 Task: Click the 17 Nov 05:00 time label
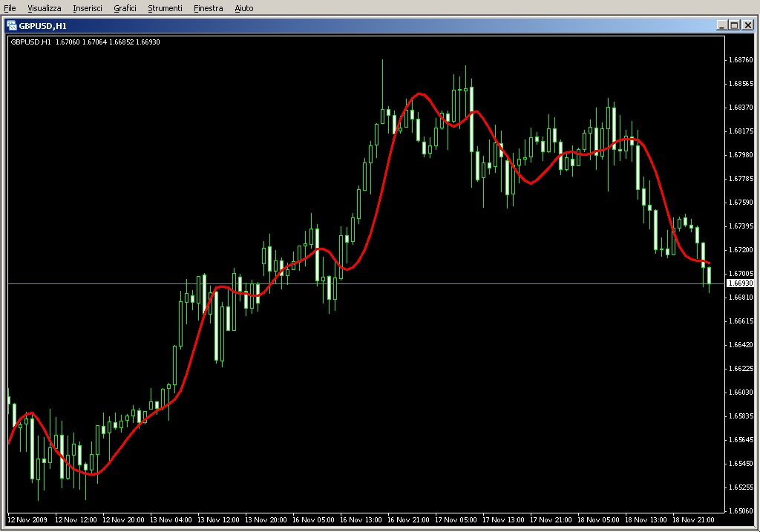tap(456, 520)
